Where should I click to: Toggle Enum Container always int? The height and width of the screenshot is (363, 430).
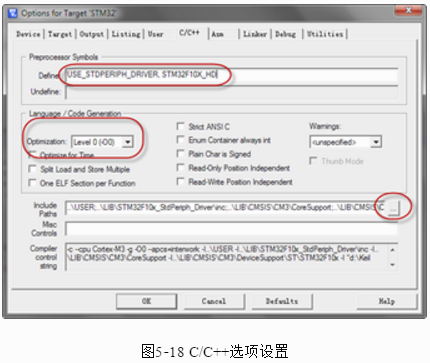coord(180,140)
